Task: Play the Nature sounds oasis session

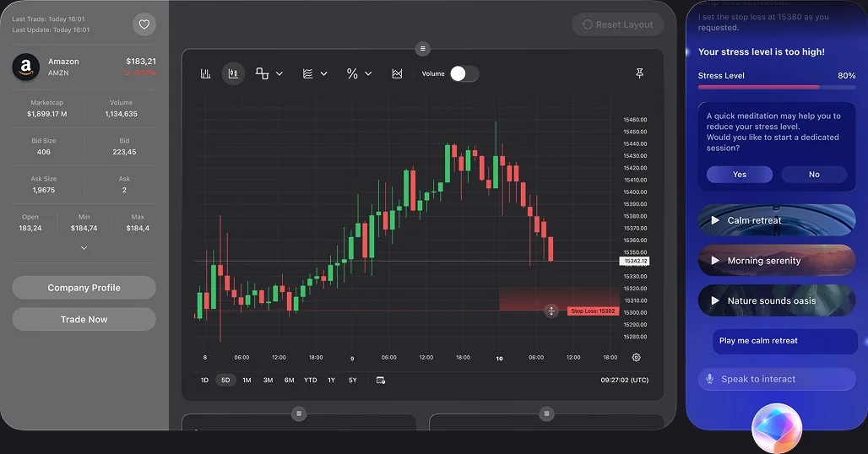Action: pyautogui.click(x=777, y=300)
